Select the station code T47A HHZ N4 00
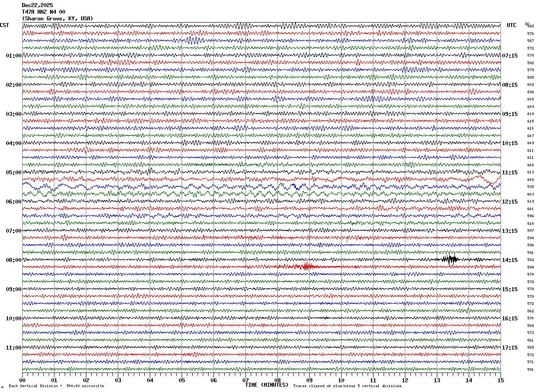 (43, 12)
